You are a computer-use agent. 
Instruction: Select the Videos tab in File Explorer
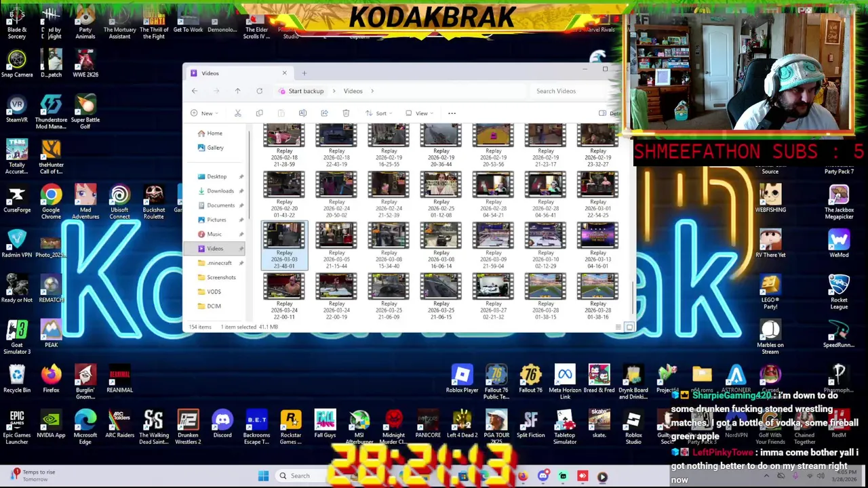coord(240,73)
